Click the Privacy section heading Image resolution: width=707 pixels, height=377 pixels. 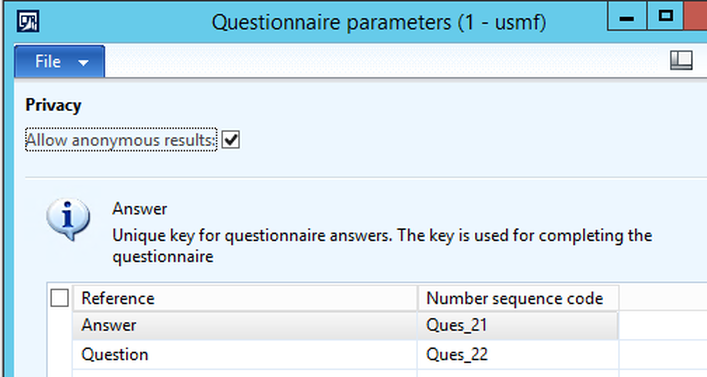coord(53,105)
